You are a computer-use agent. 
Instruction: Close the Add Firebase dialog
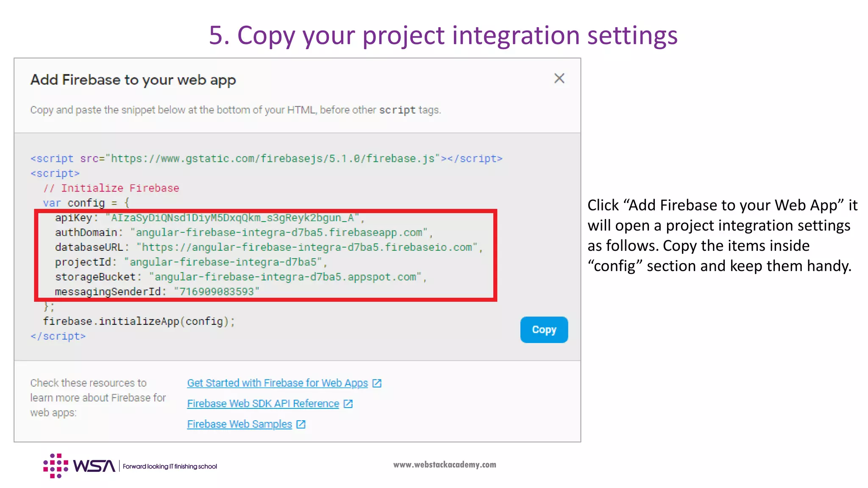pos(559,78)
